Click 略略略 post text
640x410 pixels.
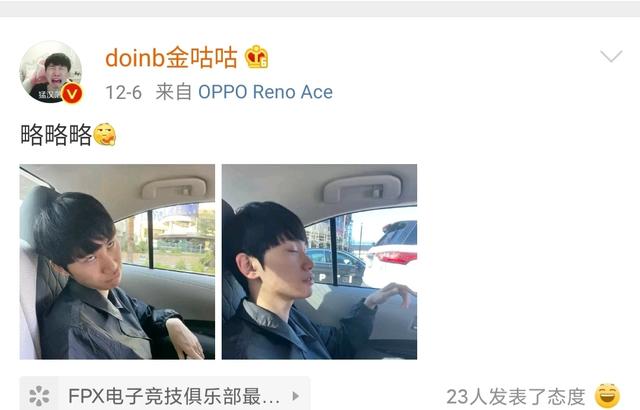pyautogui.click(x=56, y=135)
